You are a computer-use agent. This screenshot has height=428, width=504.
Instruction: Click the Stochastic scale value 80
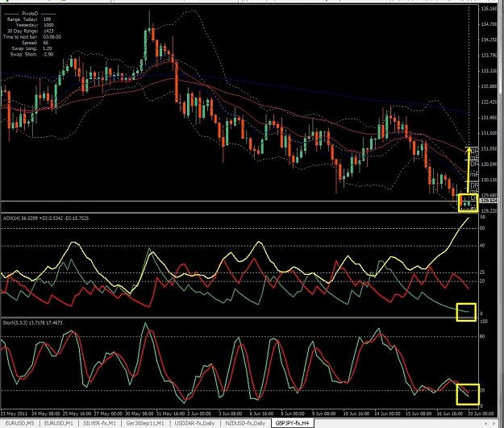click(x=482, y=337)
